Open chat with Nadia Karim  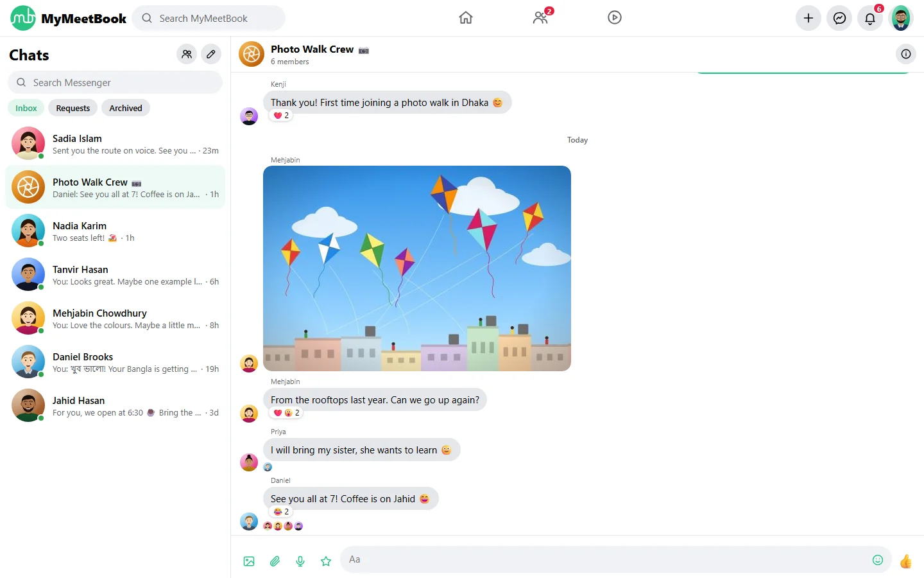116,231
